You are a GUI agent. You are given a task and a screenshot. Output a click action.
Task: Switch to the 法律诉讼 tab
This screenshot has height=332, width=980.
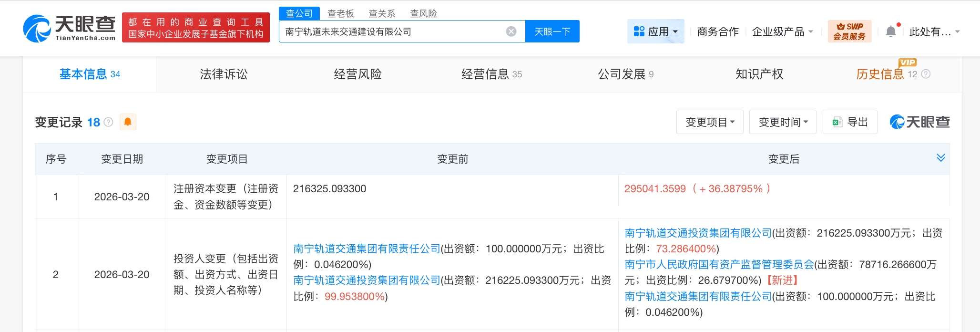coord(224,74)
